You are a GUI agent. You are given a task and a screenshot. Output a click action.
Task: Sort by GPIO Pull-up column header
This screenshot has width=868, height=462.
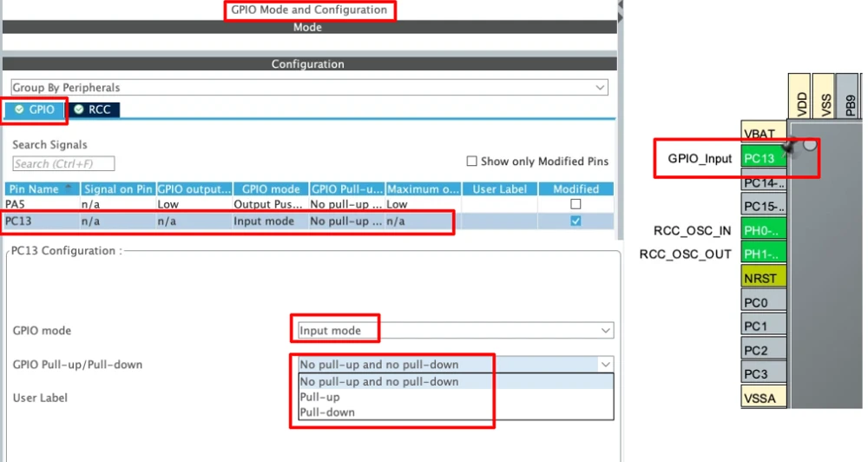click(x=347, y=189)
